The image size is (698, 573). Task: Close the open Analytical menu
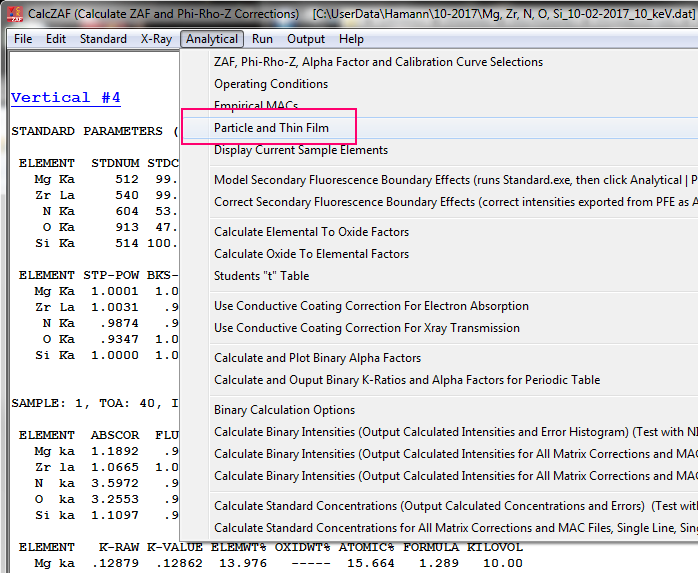pos(212,39)
